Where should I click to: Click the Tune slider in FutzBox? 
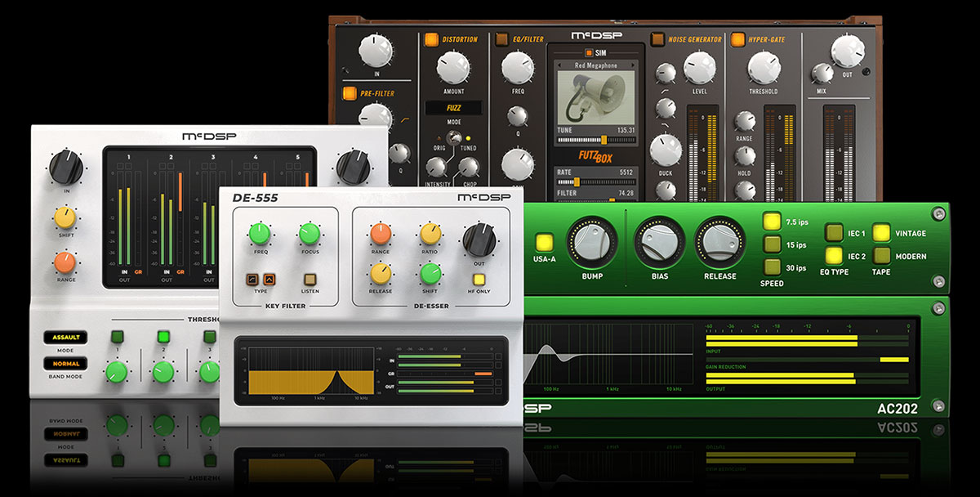[x=595, y=140]
